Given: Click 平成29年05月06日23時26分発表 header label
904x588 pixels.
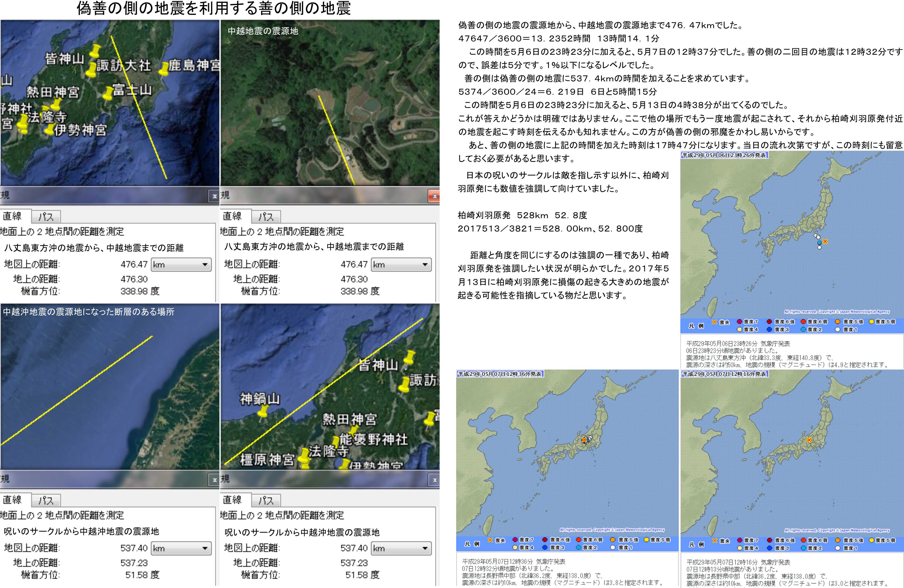Looking at the screenshot, I should coord(724,155).
